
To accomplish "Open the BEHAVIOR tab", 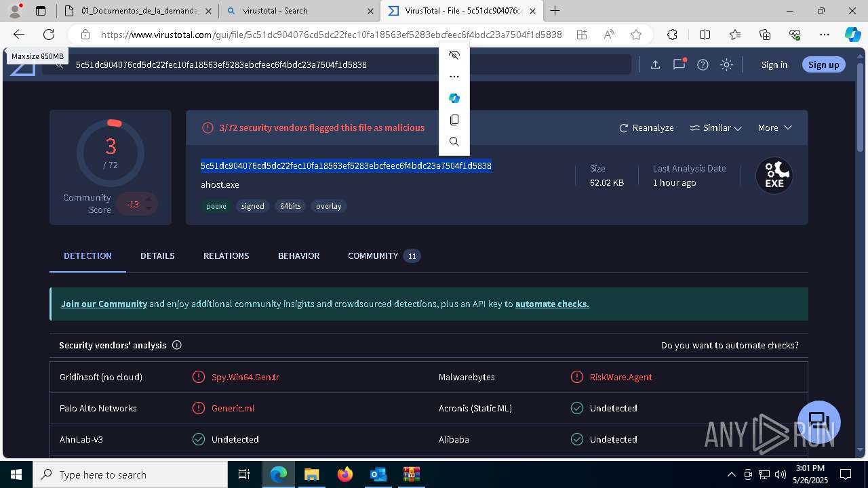I will [298, 256].
